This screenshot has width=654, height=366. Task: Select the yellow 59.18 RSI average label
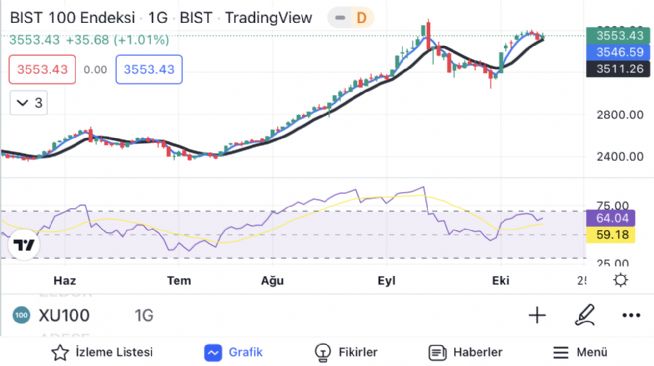[611, 235]
